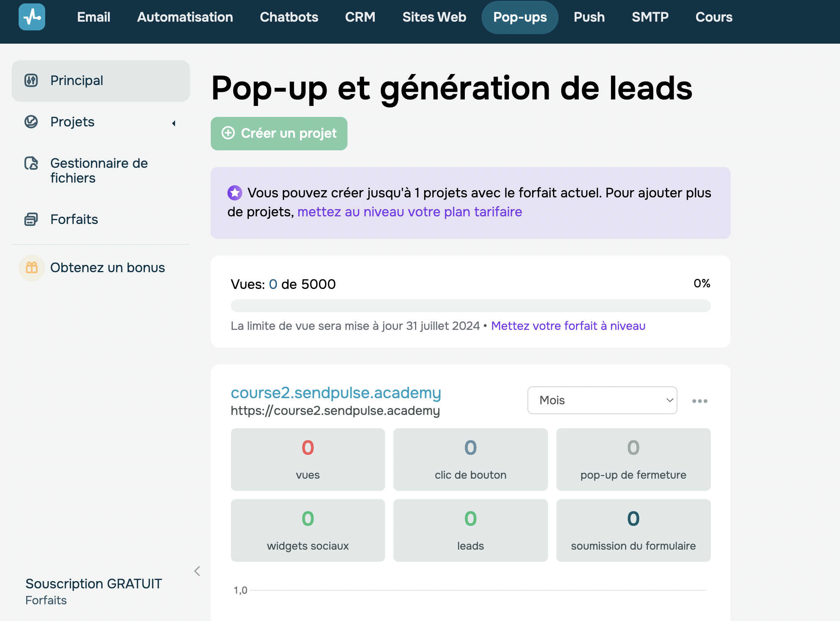Select the leads stat card
This screenshot has width=840, height=621.
coord(470,530)
